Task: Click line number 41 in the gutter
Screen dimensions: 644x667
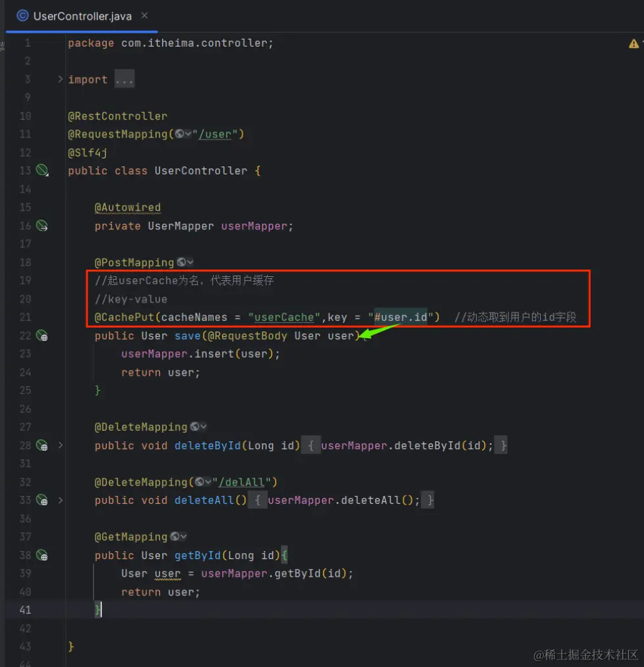Action: coord(25,610)
